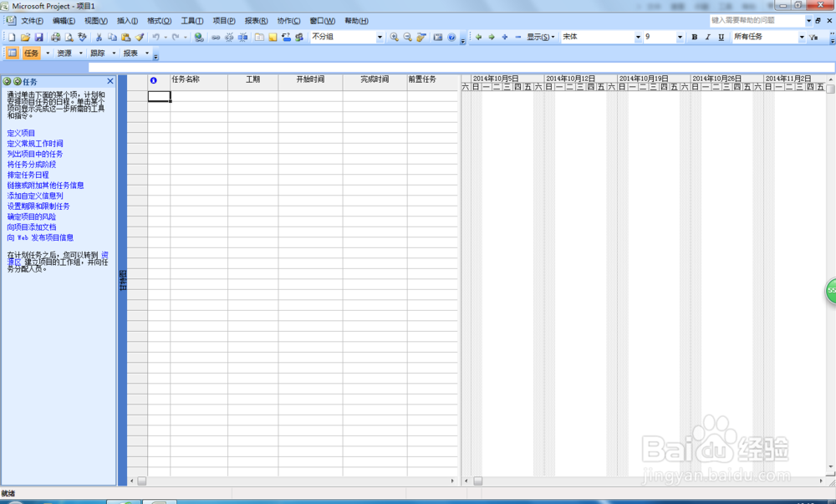Open the font size 9 dropdown
Image resolution: width=836 pixels, height=504 pixels.
click(x=680, y=38)
